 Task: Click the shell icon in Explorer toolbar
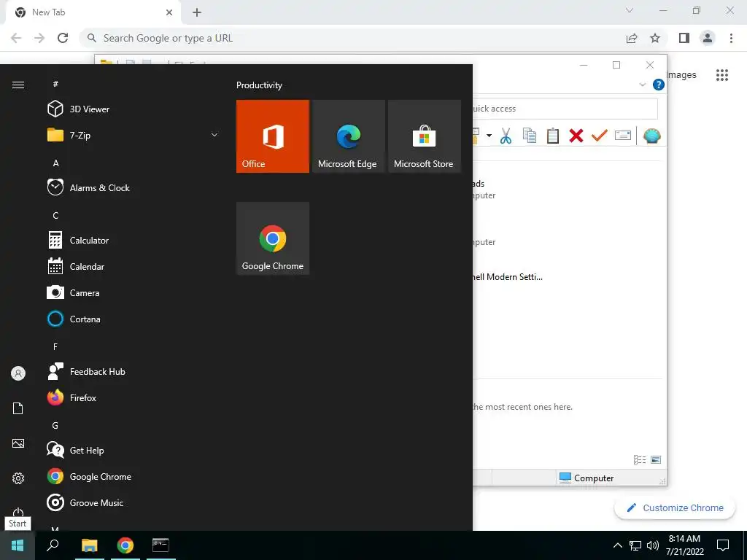point(651,136)
